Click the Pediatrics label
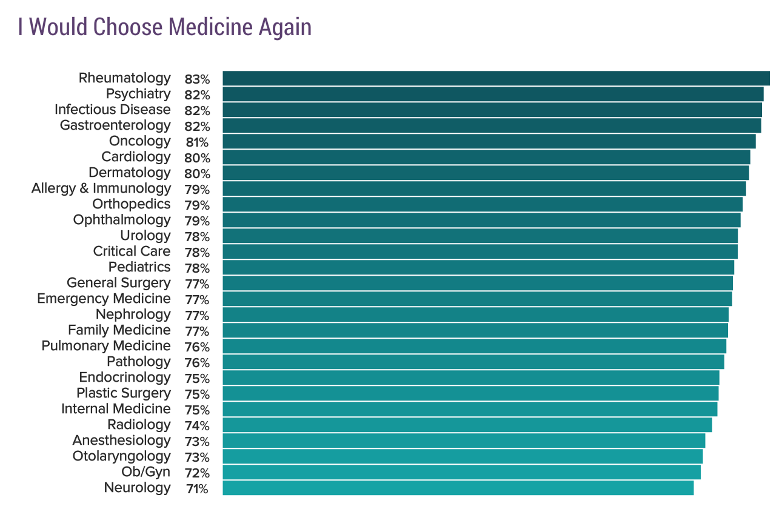Viewport: 782px width, 532px height. [x=139, y=267]
